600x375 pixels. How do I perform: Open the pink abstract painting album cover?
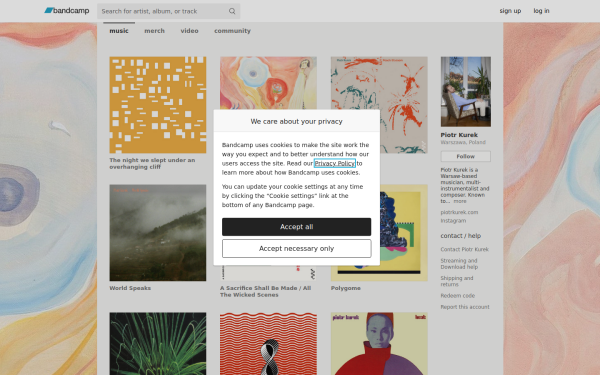click(268, 83)
